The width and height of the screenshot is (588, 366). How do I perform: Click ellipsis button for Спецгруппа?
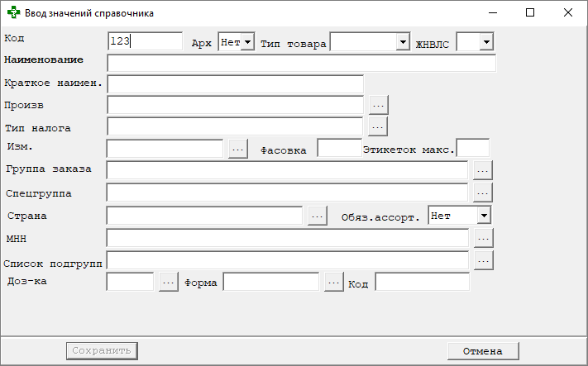(483, 192)
